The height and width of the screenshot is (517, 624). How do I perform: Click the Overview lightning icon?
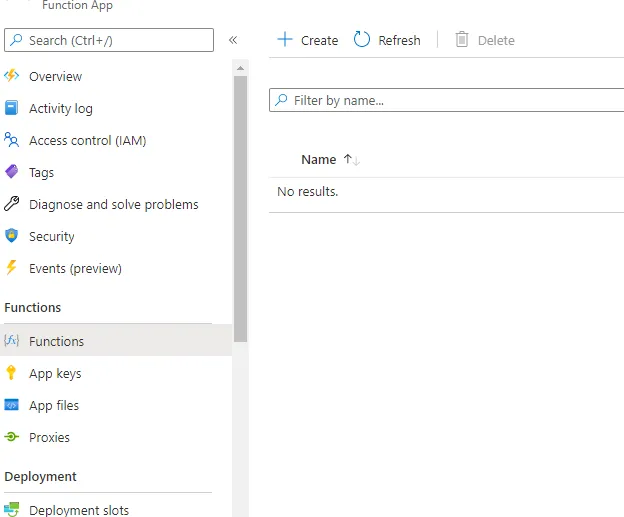(12, 76)
